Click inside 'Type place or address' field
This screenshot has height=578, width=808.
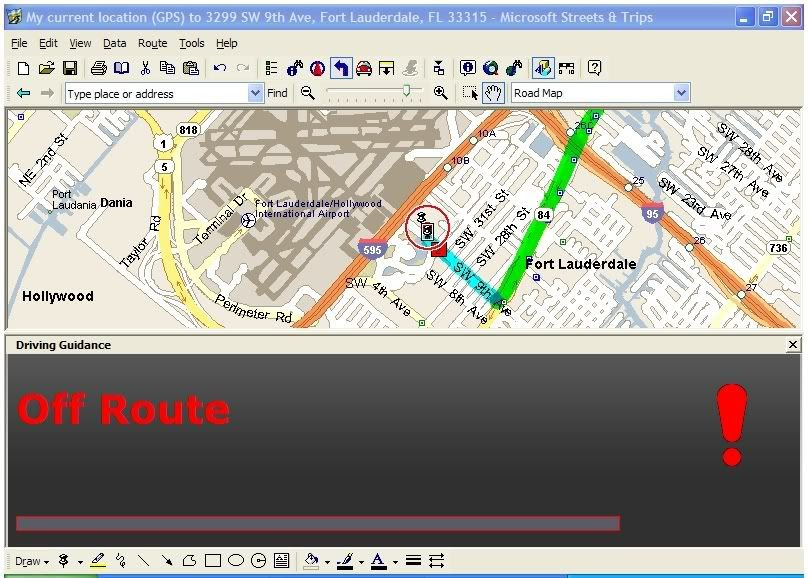(157, 94)
